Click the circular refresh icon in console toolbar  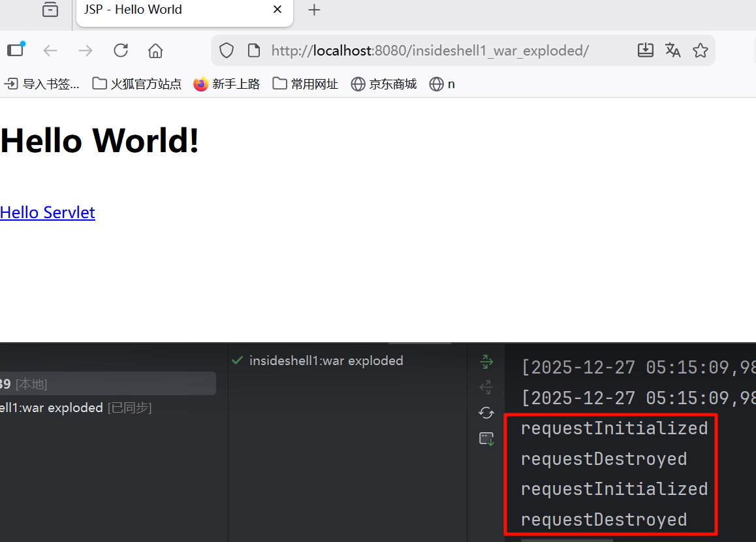tap(486, 413)
